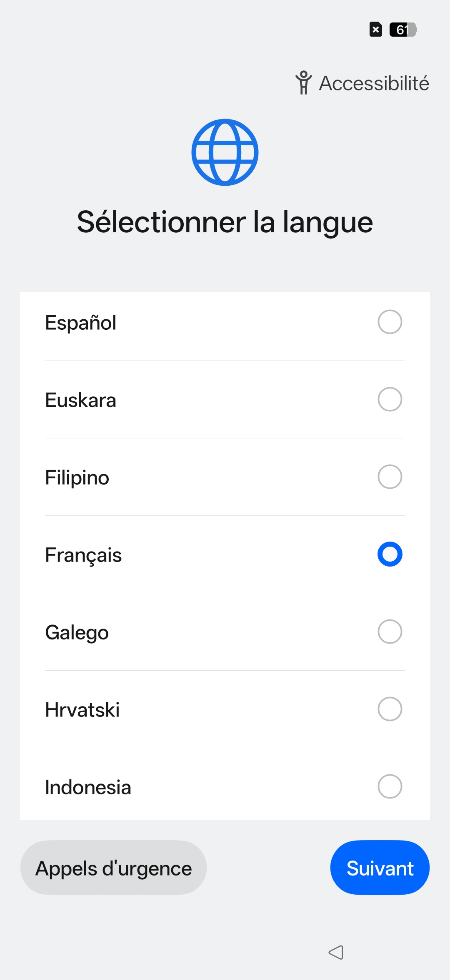The image size is (450, 980).
Task: Tap the accessibility person icon
Action: (303, 82)
